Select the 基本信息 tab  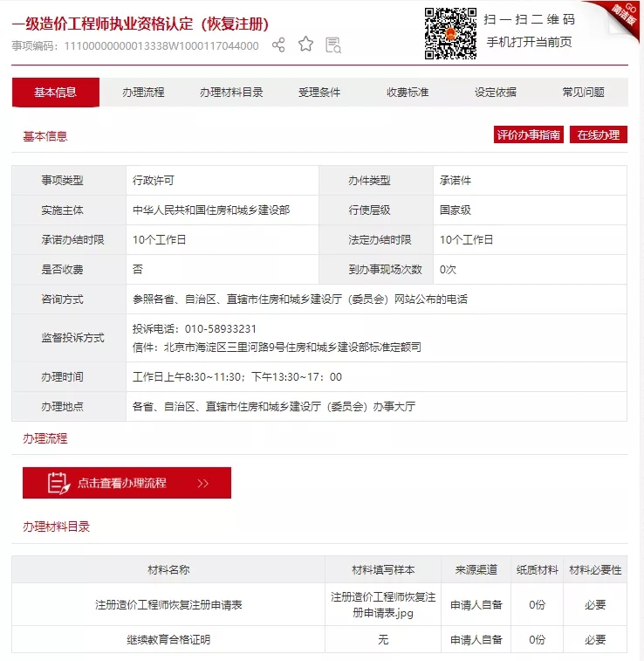pos(56,92)
